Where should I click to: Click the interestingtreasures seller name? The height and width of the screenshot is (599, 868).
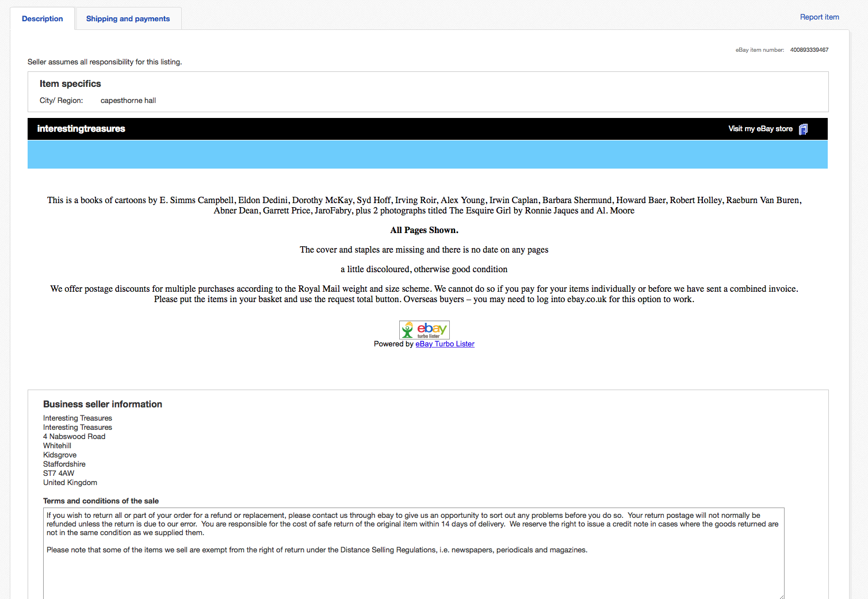coord(81,129)
